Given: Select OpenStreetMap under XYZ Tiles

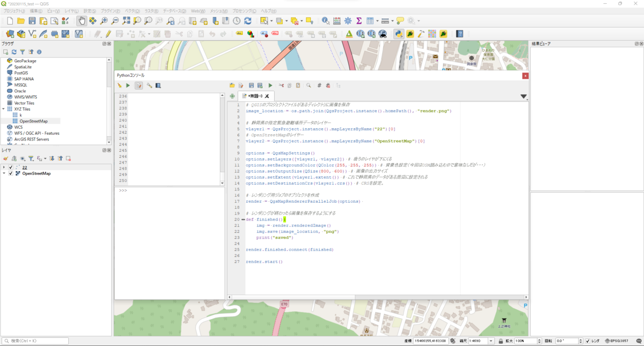Looking at the screenshot, I should (x=33, y=121).
